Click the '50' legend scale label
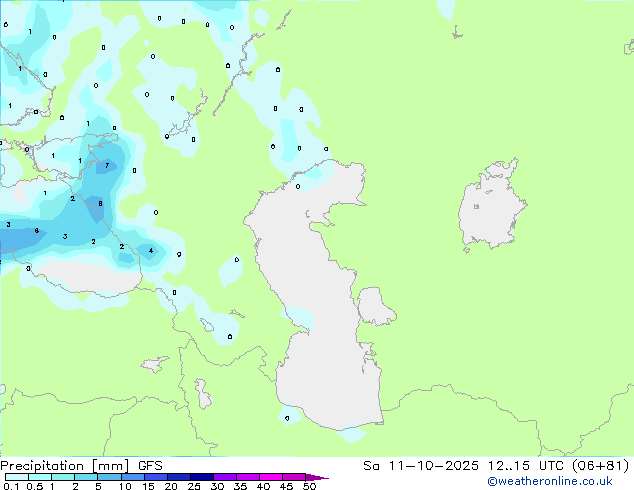This screenshot has height=490, width=634. [x=309, y=486]
